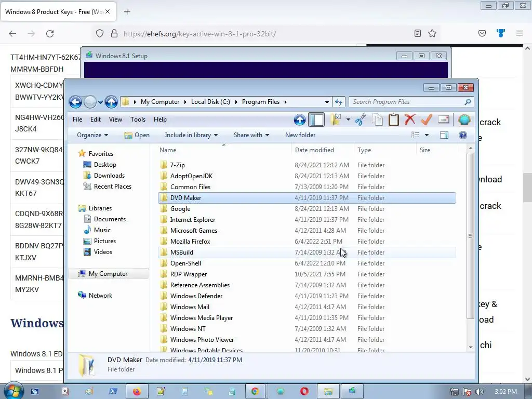The image size is (532, 399).
Task: Click the scissors Cut icon
Action: (x=361, y=119)
